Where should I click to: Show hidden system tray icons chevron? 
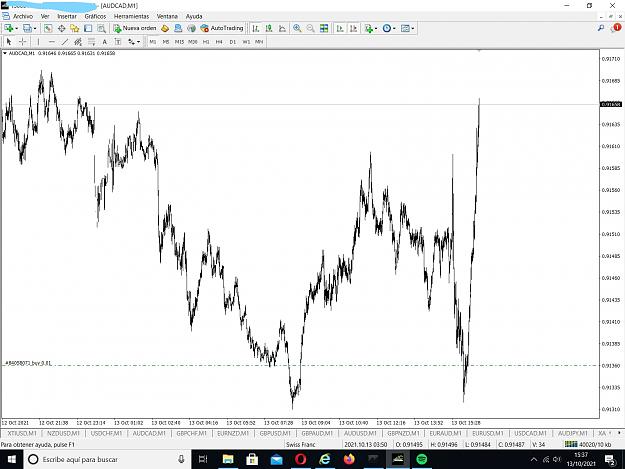534,459
